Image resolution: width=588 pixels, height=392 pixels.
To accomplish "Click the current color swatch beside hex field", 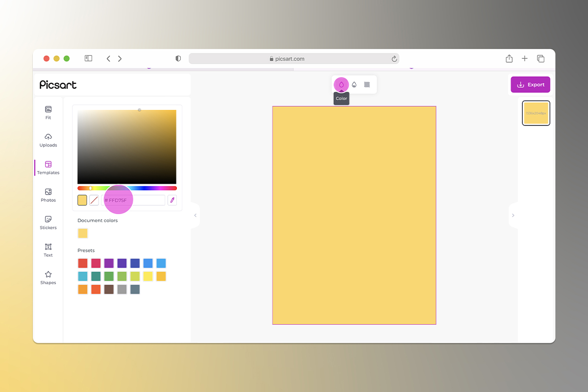I will coord(82,200).
